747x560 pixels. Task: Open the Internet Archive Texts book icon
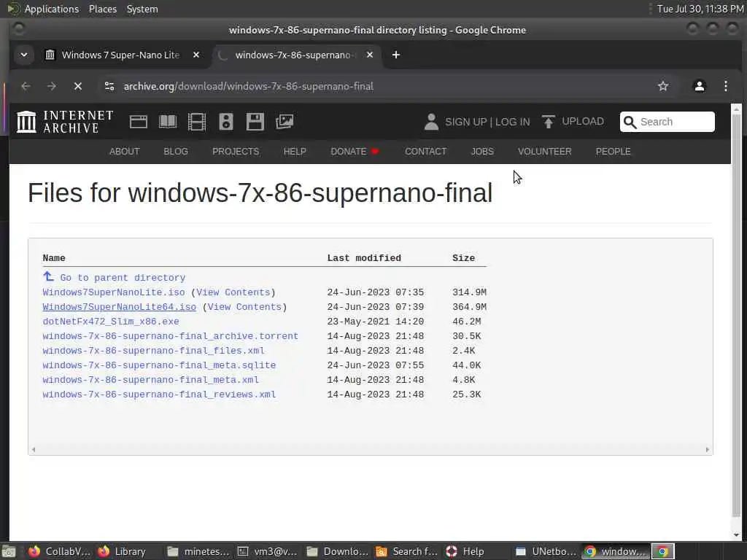[168, 122]
